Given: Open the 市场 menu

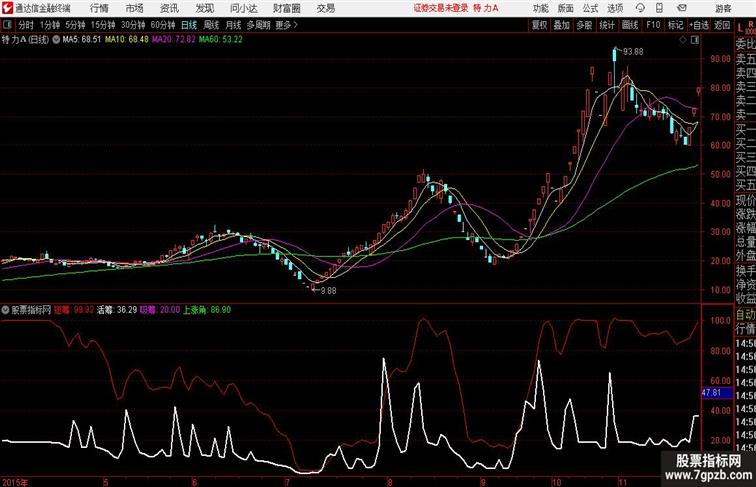Looking at the screenshot, I should tap(134, 8).
